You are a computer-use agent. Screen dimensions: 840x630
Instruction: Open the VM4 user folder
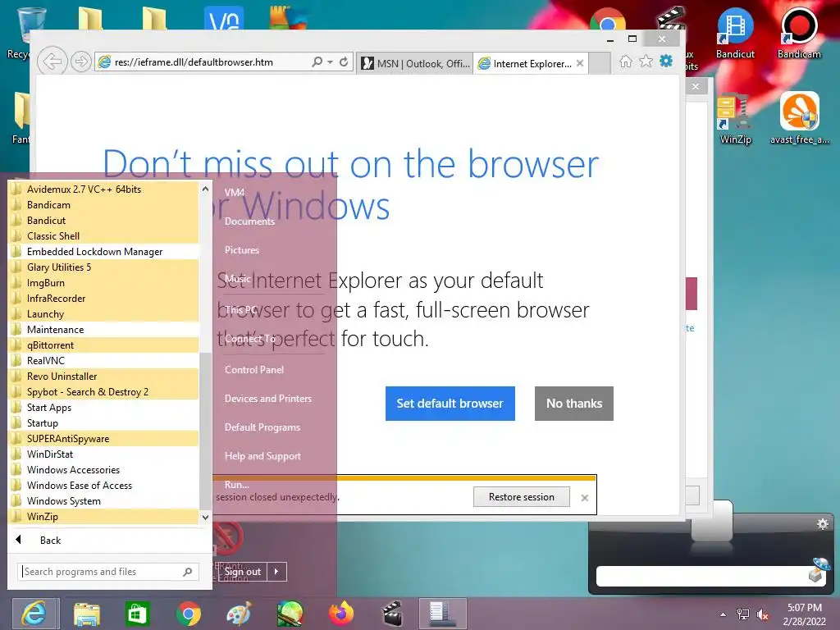coord(235,192)
